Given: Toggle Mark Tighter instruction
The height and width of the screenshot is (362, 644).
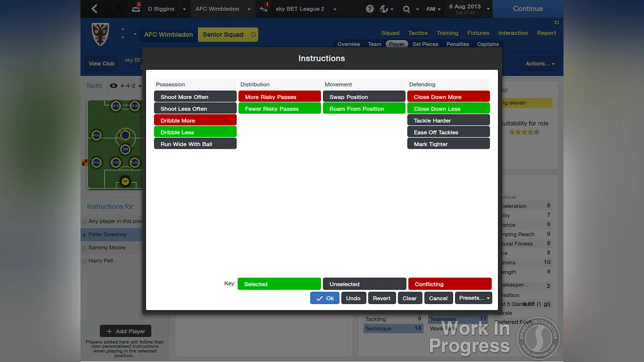Looking at the screenshot, I should (x=449, y=144).
